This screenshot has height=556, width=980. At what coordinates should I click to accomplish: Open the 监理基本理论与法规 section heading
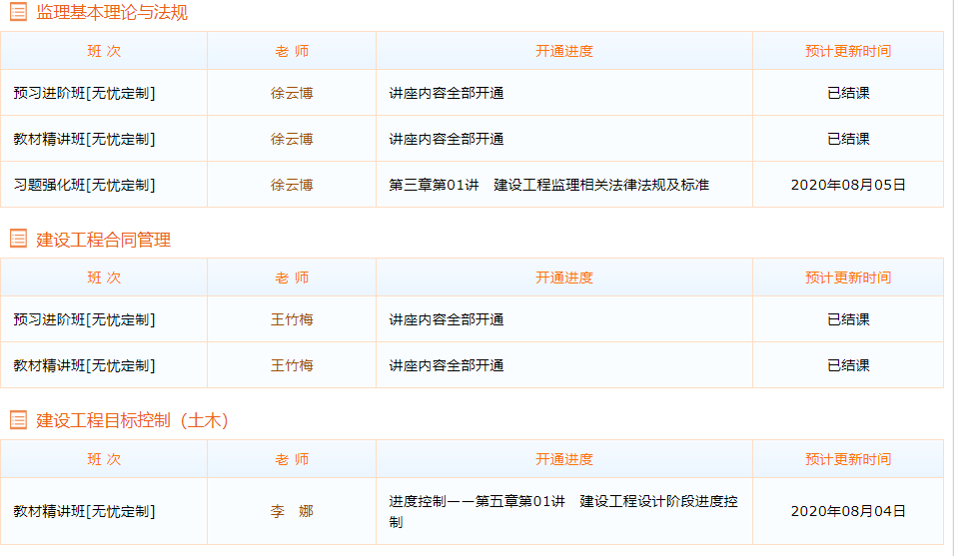pyautogui.click(x=112, y=13)
